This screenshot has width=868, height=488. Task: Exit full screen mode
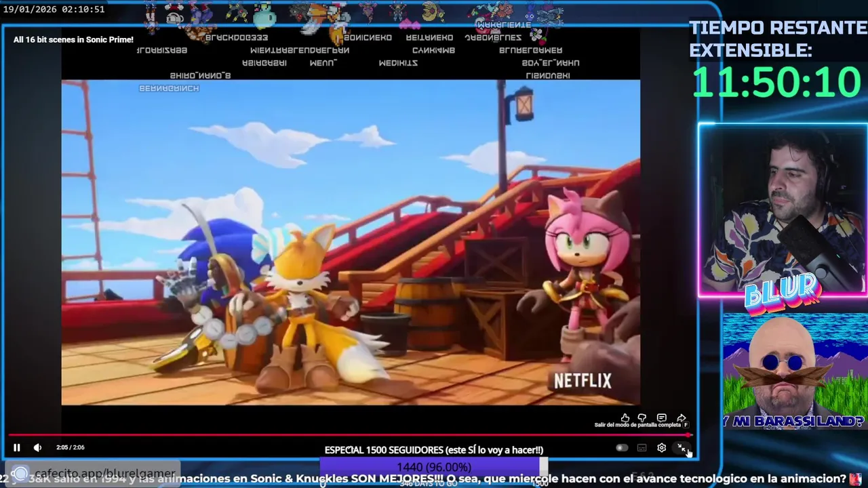coord(682,448)
